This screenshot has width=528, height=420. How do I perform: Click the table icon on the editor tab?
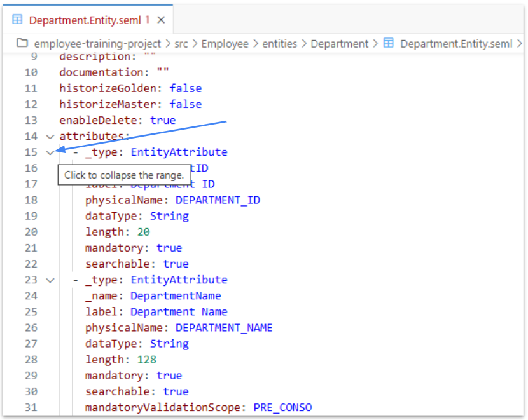pyautogui.click(x=18, y=20)
